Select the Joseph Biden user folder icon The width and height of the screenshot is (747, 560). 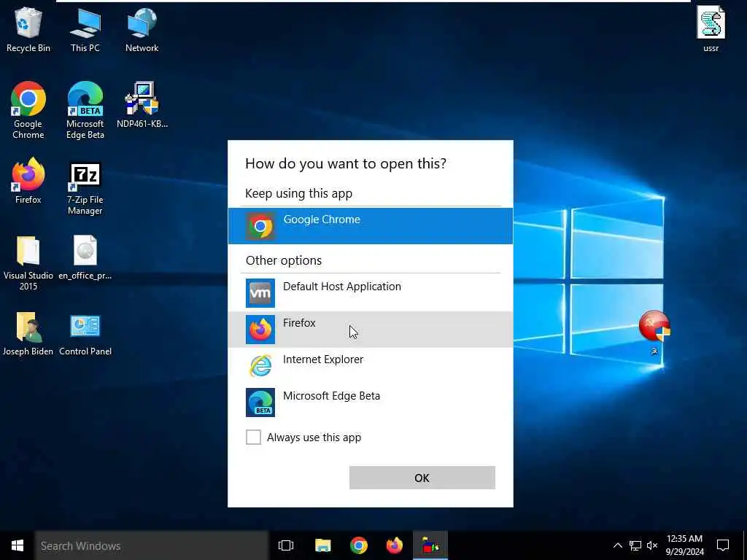pos(28,333)
